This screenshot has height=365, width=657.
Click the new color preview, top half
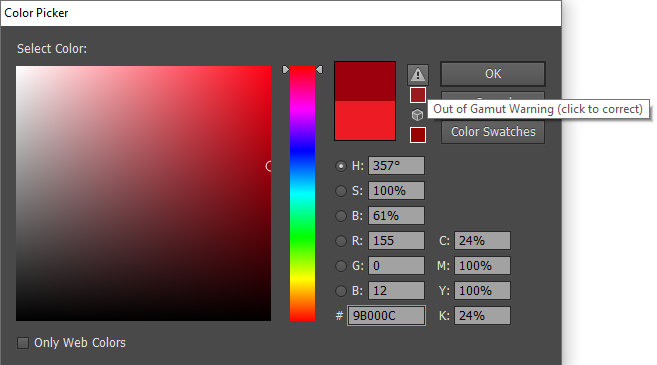365,82
